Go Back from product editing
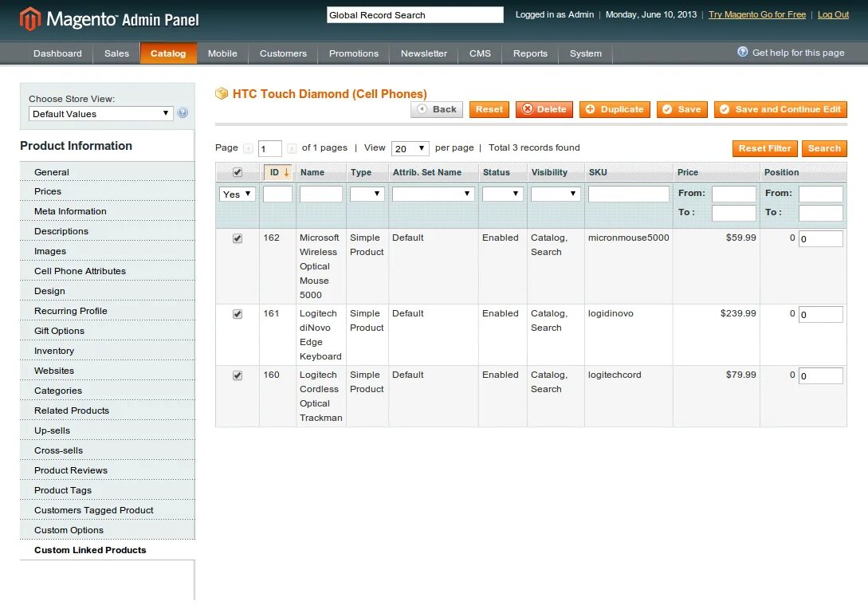 pyautogui.click(x=436, y=109)
